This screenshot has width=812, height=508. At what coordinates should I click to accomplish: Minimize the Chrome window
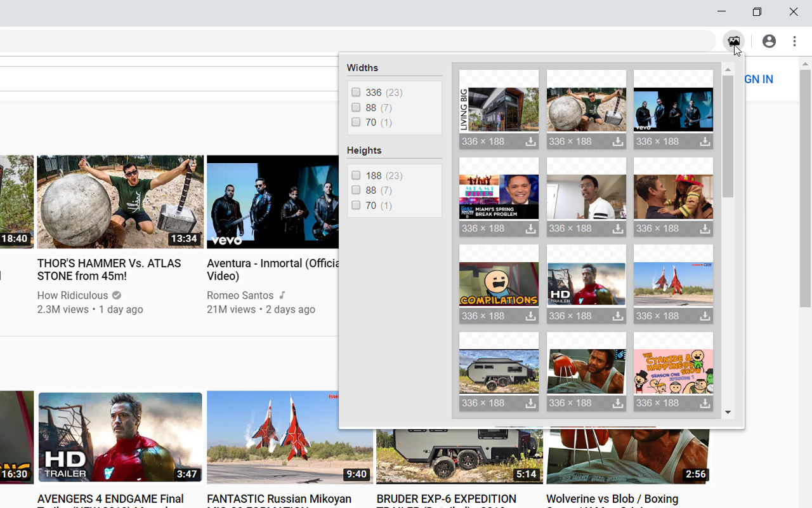click(721, 11)
